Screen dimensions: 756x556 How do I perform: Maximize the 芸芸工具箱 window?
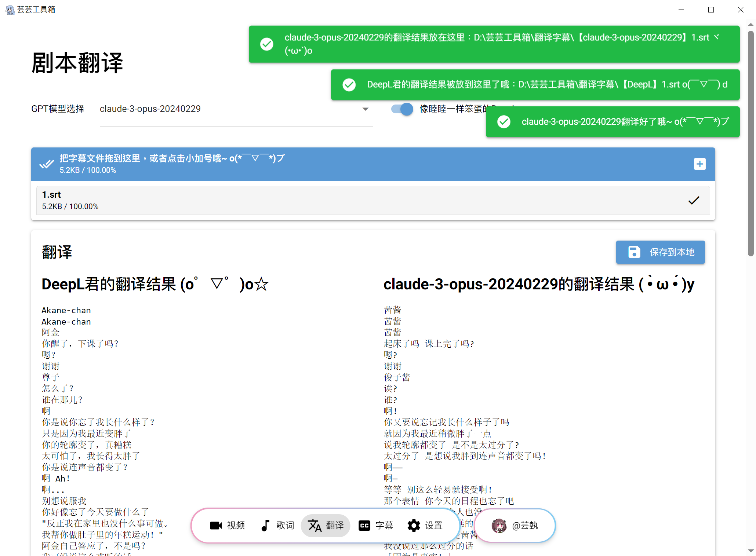coord(711,10)
